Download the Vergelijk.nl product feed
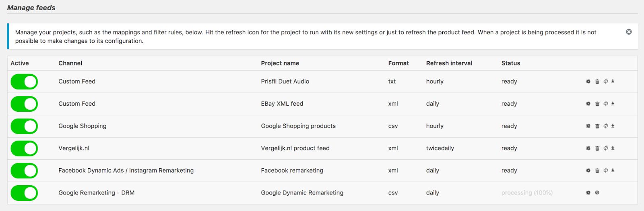644x211 pixels. pyautogui.click(x=613, y=148)
